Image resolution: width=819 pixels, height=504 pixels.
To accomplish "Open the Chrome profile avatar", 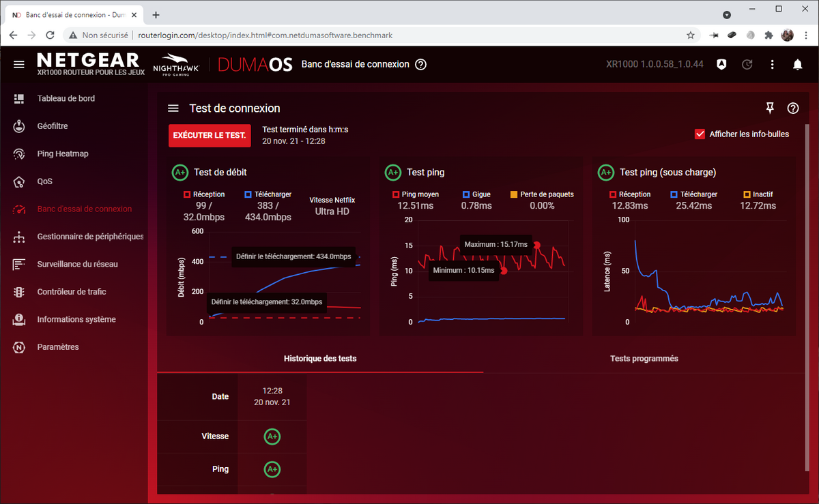I will tap(788, 35).
